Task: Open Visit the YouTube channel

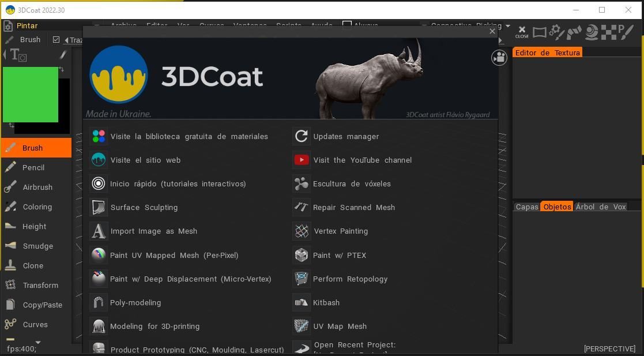Action: coord(352,160)
